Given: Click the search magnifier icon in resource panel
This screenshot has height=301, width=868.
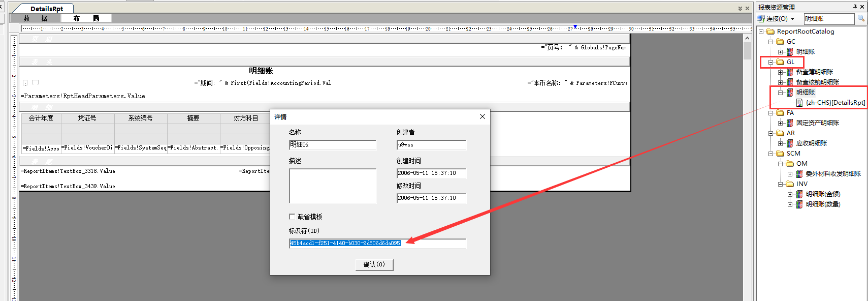Looking at the screenshot, I should tap(861, 18).
